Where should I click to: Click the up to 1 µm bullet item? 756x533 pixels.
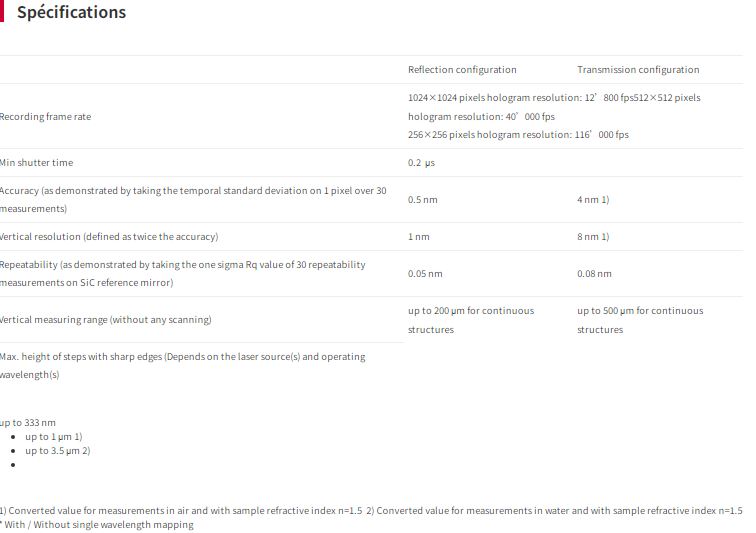[54, 437]
